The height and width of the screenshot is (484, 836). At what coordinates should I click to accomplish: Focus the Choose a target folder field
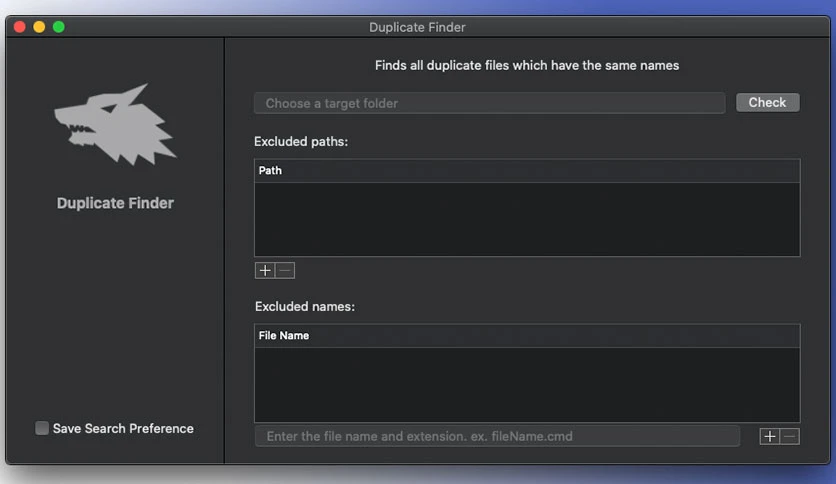[489, 103]
